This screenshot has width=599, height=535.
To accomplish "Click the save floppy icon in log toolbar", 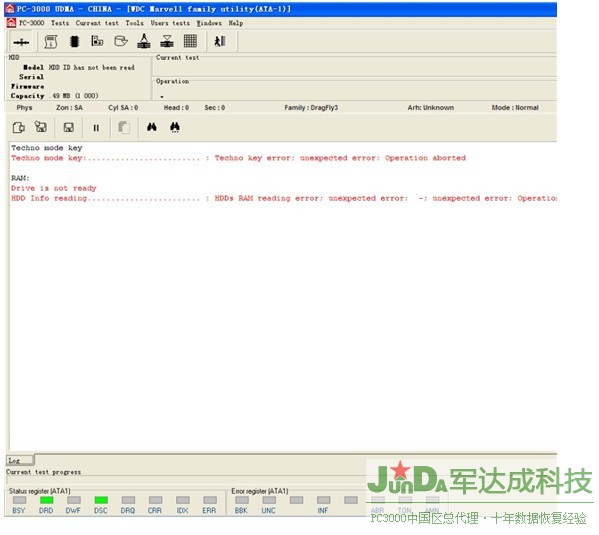I will pyautogui.click(x=69, y=127).
